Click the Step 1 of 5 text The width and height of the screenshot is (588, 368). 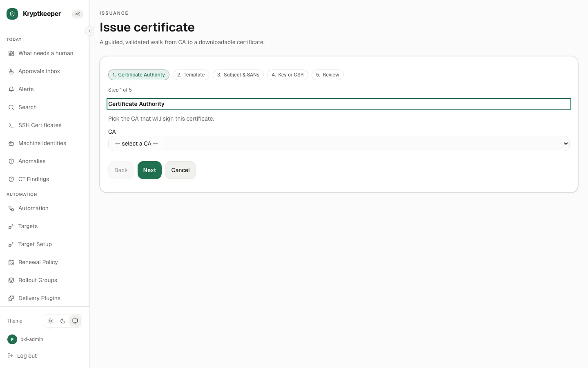[x=120, y=90]
